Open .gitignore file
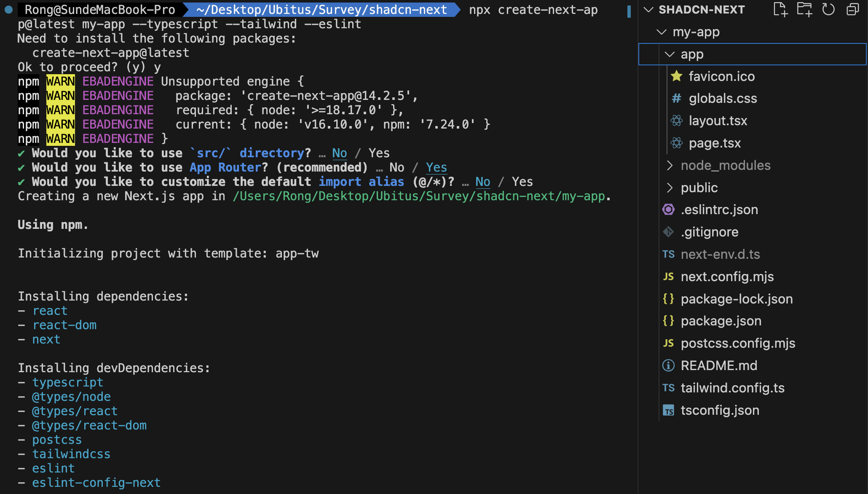Viewport: 868px width, 494px height. (x=710, y=232)
